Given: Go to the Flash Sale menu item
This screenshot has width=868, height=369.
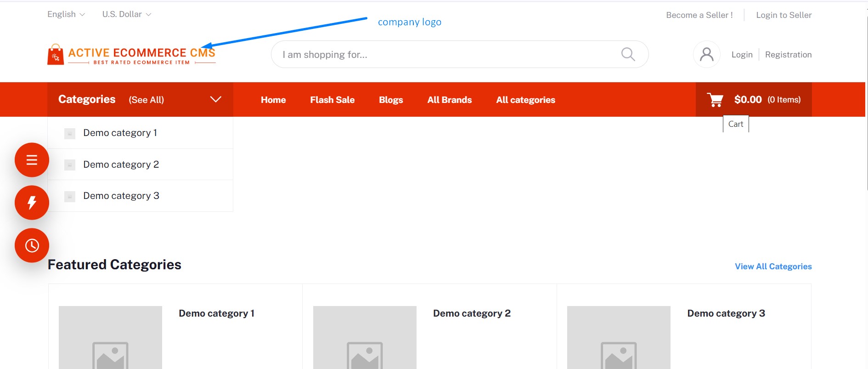Looking at the screenshot, I should (x=332, y=100).
